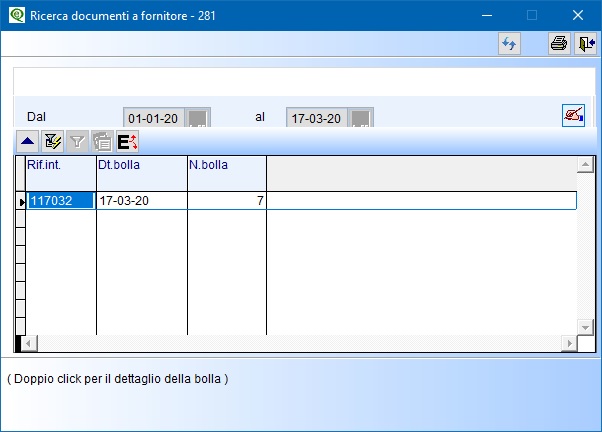
Task: Click the hand-writing edit icon
Action: click(573, 115)
